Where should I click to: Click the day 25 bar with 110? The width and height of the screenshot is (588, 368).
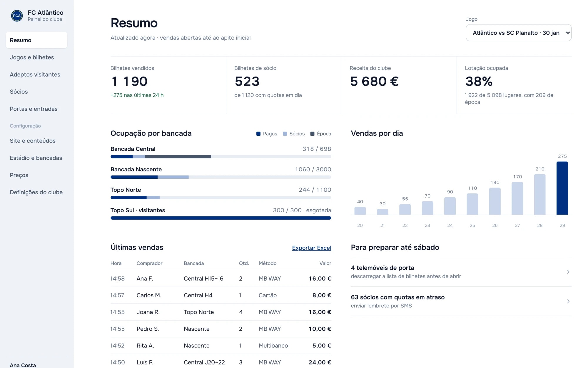tap(472, 204)
